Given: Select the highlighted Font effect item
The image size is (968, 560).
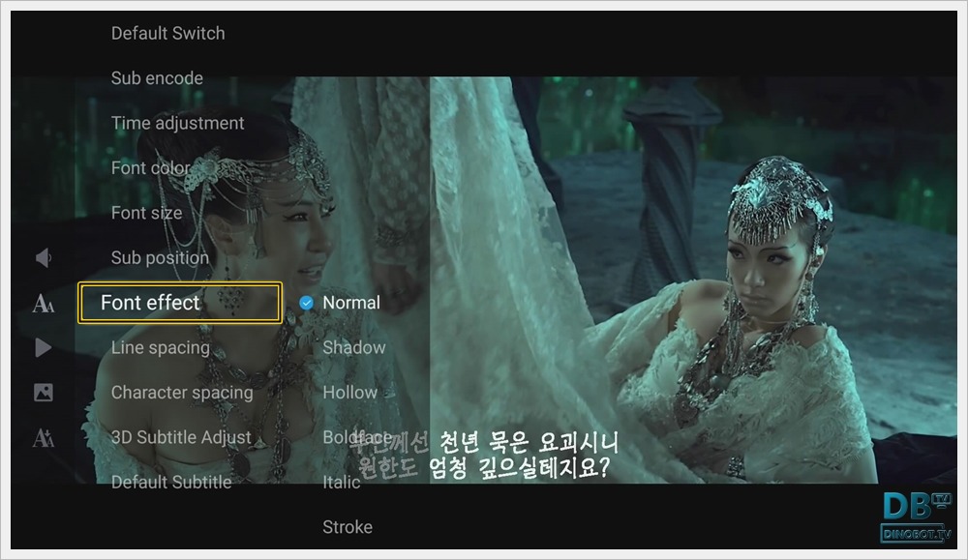Looking at the screenshot, I should 180,303.
